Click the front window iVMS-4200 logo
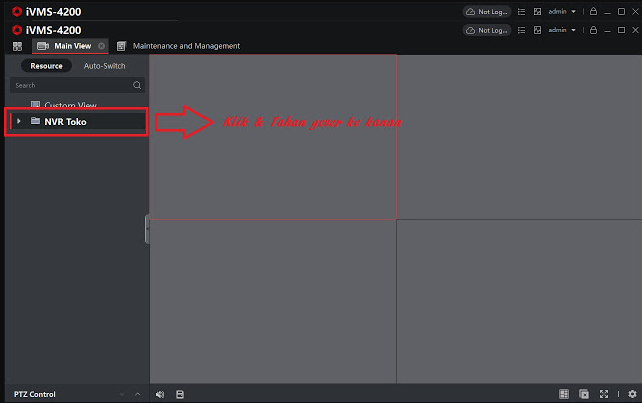642x403 pixels. [x=46, y=30]
